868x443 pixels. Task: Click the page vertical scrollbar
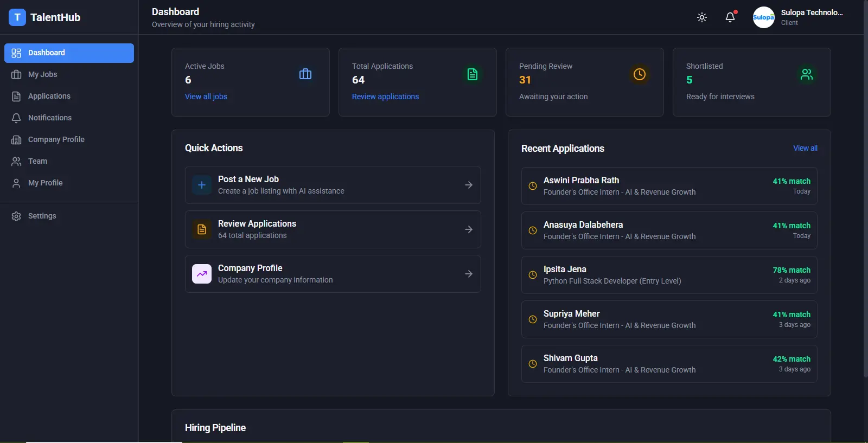point(865,190)
